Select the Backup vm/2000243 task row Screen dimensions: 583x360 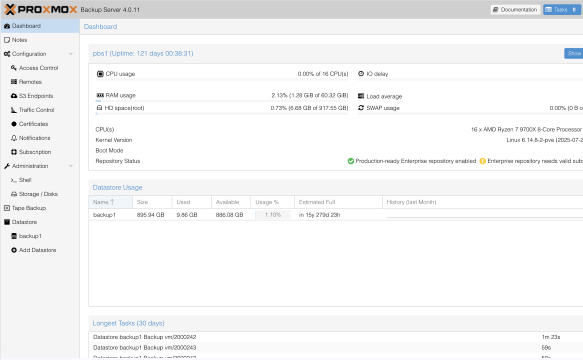click(x=336, y=347)
